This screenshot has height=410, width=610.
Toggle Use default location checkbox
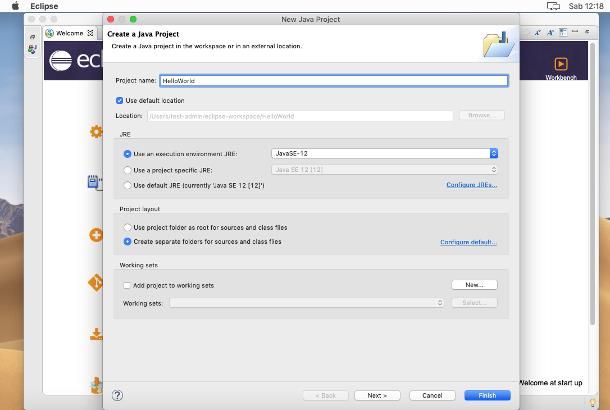tap(119, 100)
